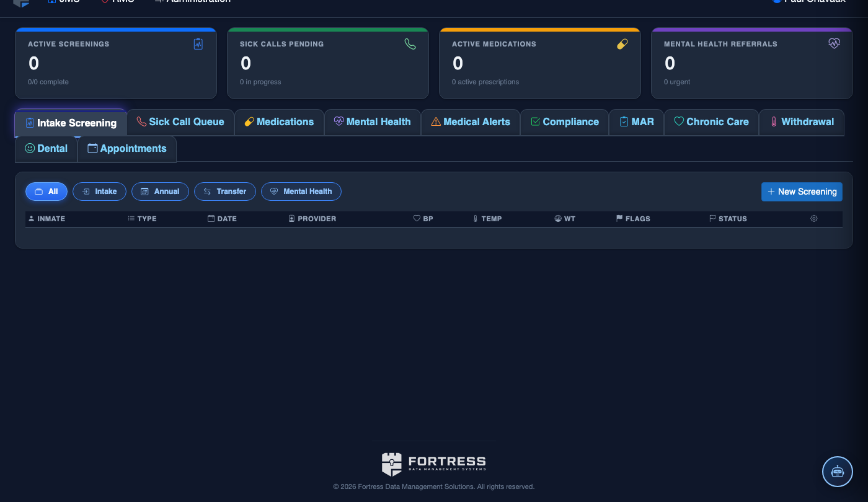
Task: Click the phone icon on Sick Calls Pending card
Action: click(410, 44)
